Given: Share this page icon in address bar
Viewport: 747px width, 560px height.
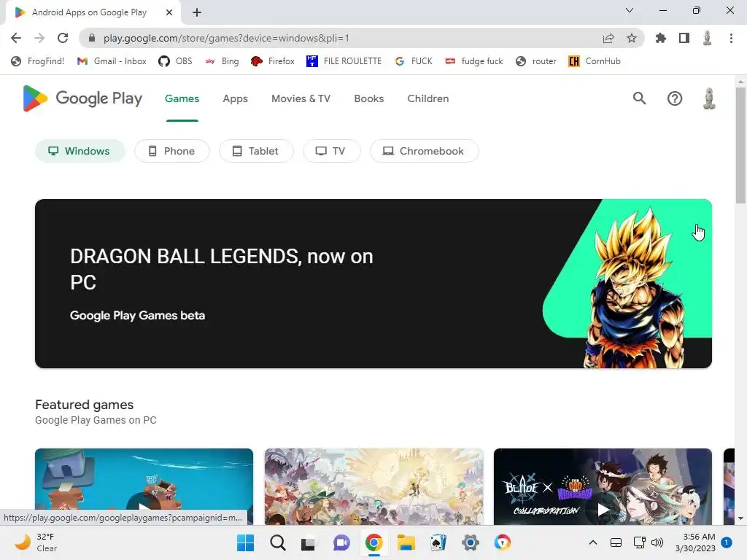Looking at the screenshot, I should pyautogui.click(x=608, y=38).
